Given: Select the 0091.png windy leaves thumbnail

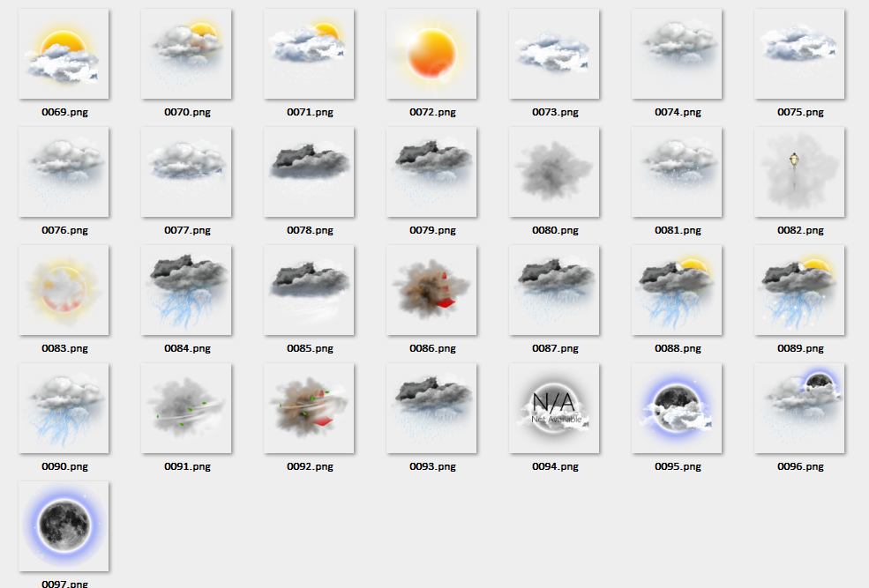Looking at the screenshot, I should [186, 408].
